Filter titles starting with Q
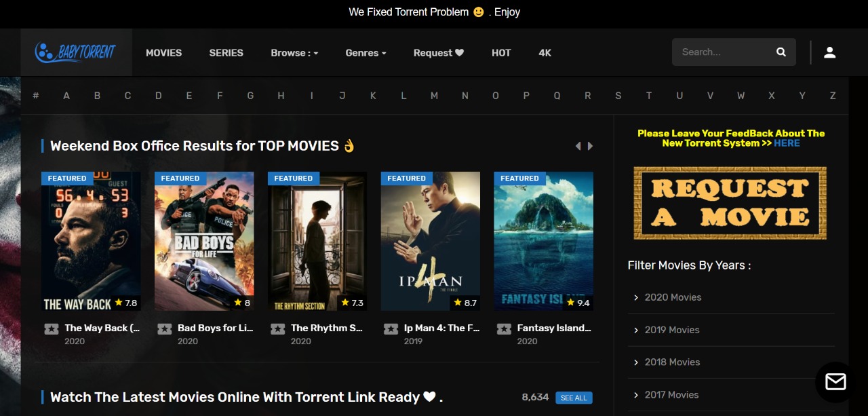Viewport: 868px width, 416px height. pos(557,96)
